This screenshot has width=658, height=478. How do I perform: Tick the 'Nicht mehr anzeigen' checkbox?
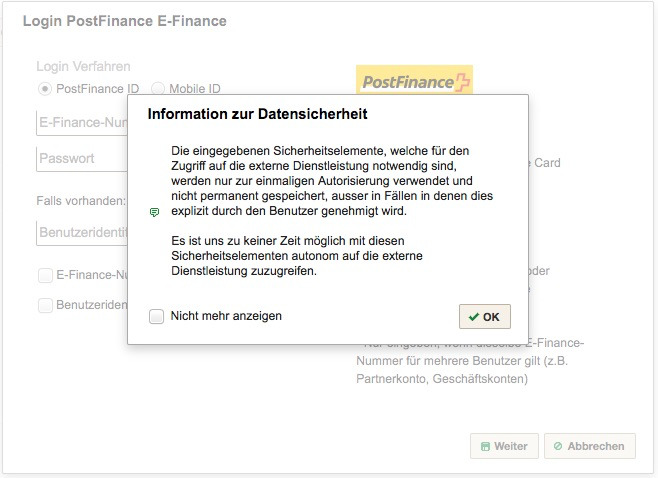(157, 316)
